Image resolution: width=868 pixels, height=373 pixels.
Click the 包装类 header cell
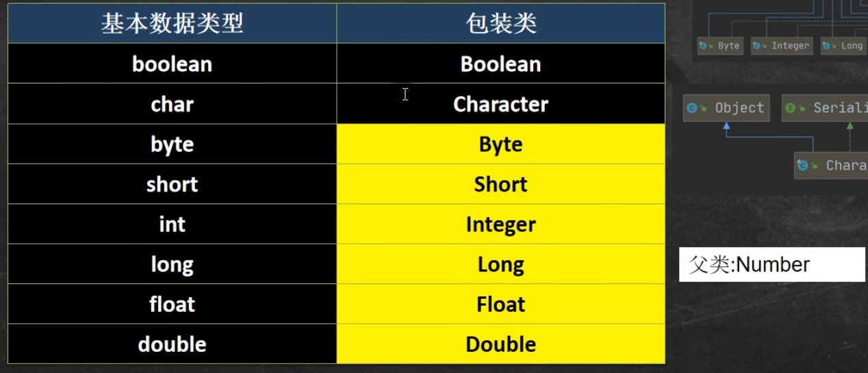pos(501,23)
